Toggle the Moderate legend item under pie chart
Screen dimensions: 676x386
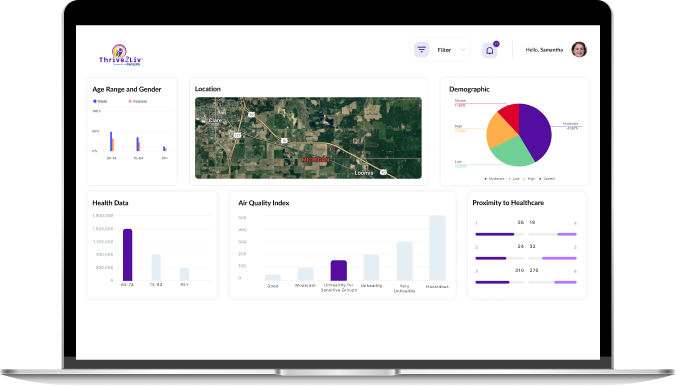click(x=494, y=179)
